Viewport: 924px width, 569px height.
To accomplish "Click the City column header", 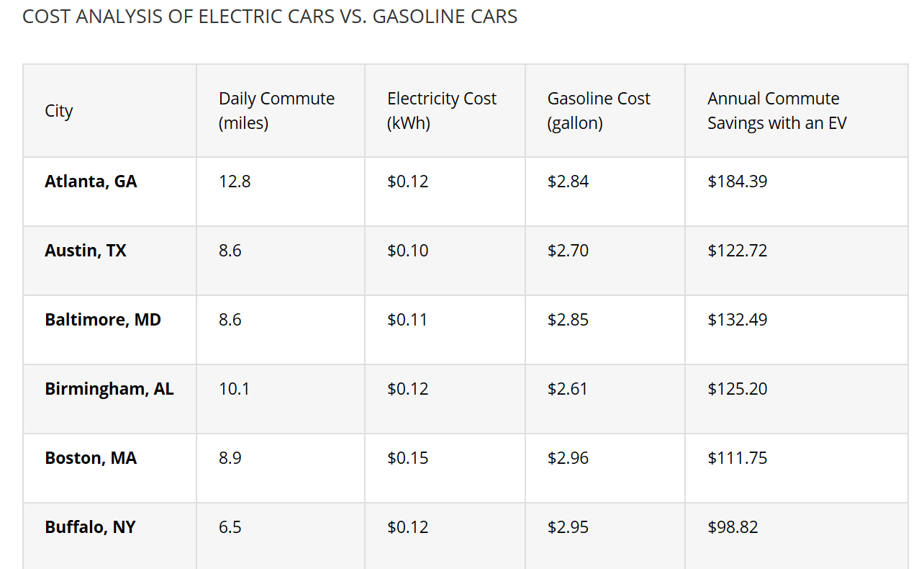I will (x=59, y=111).
